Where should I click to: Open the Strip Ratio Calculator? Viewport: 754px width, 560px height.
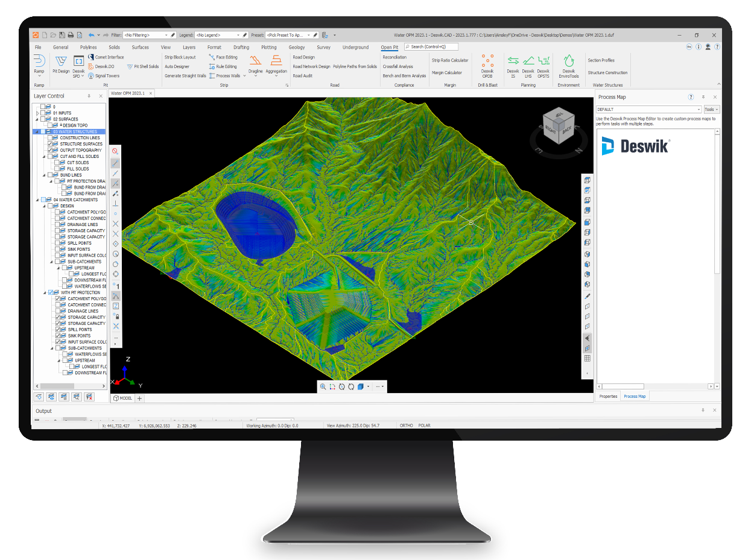point(450,60)
